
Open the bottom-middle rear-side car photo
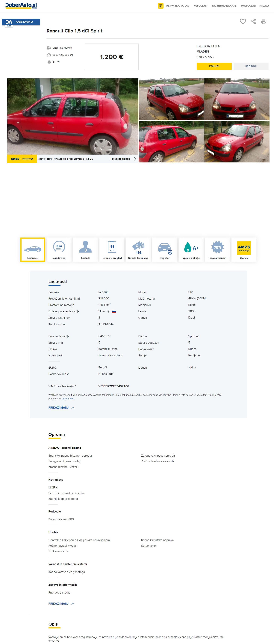click(x=171, y=142)
